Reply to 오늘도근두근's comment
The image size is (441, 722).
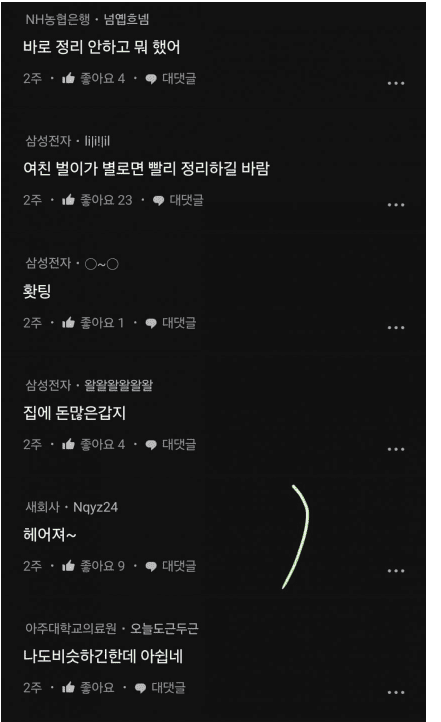[160, 687]
